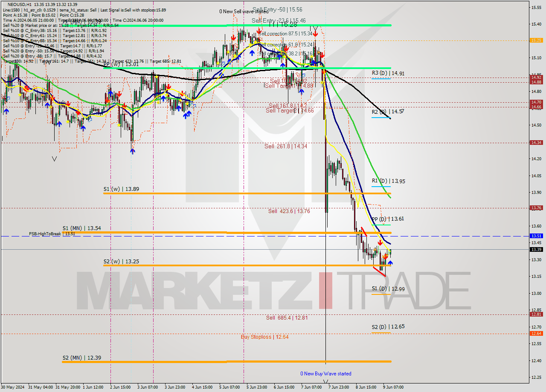Click the Sell Entry -23.6 | 15.46 label
Image resolution: width=546 pixels, height=392 pixels.
tap(279, 20)
